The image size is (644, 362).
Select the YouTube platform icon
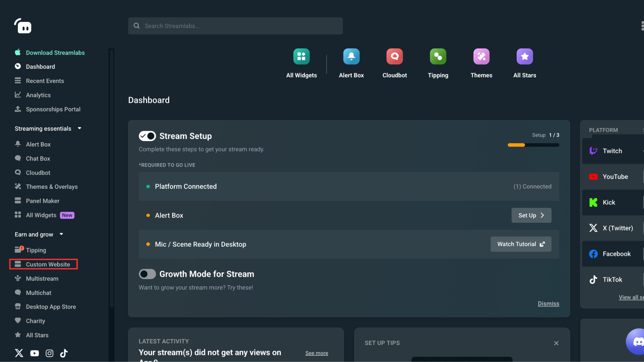(593, 177)
